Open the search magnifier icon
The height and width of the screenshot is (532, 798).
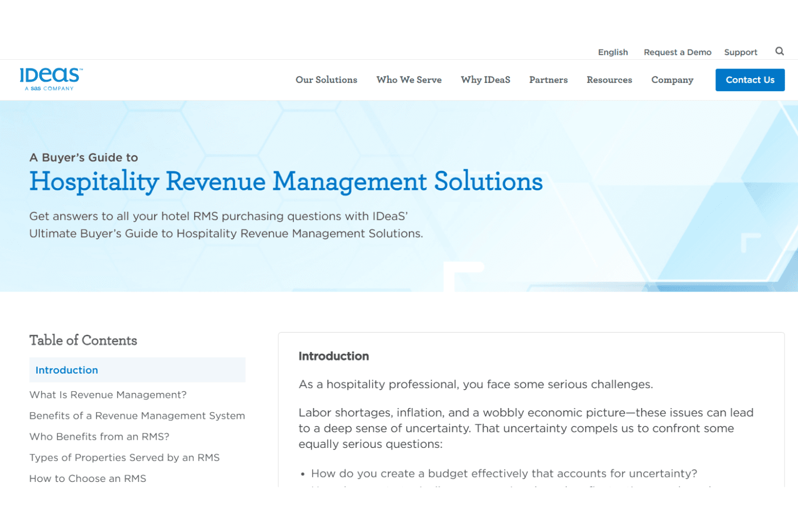[x=780, y=51]
